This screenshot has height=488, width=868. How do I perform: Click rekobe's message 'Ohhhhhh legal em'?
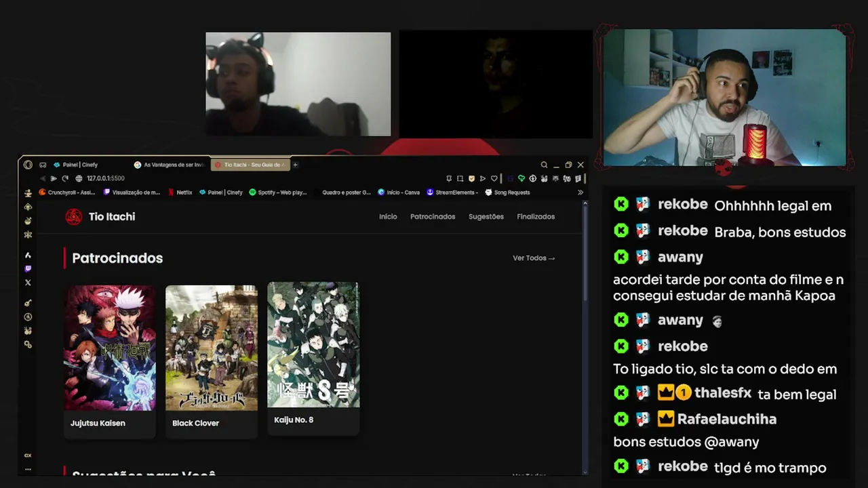pos(773,206)
